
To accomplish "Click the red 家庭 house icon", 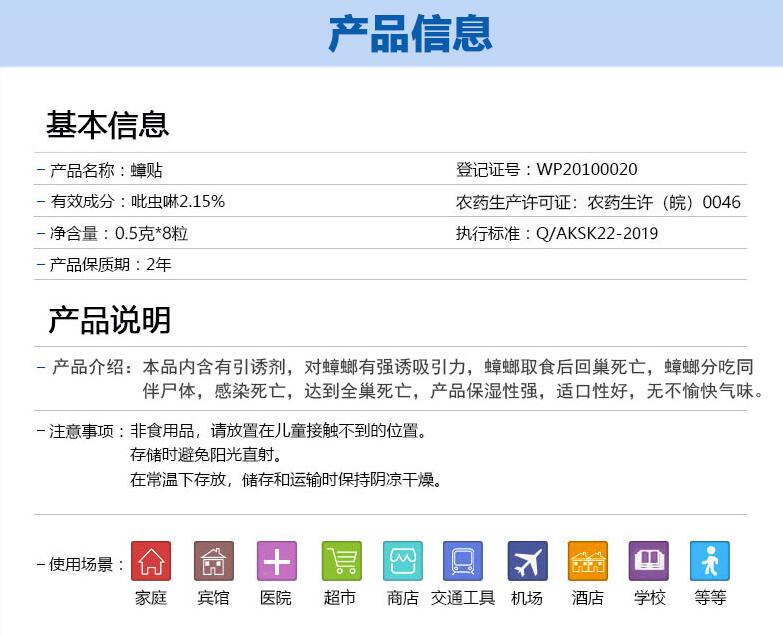I will (x=151, y=561).
